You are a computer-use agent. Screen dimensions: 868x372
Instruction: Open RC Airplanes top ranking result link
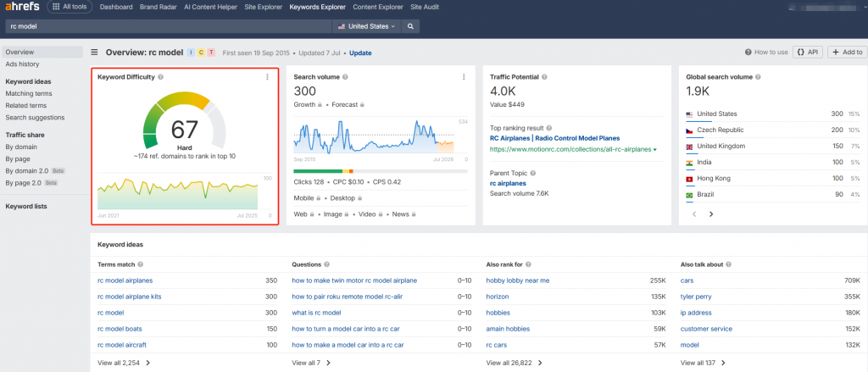point(554,138)
